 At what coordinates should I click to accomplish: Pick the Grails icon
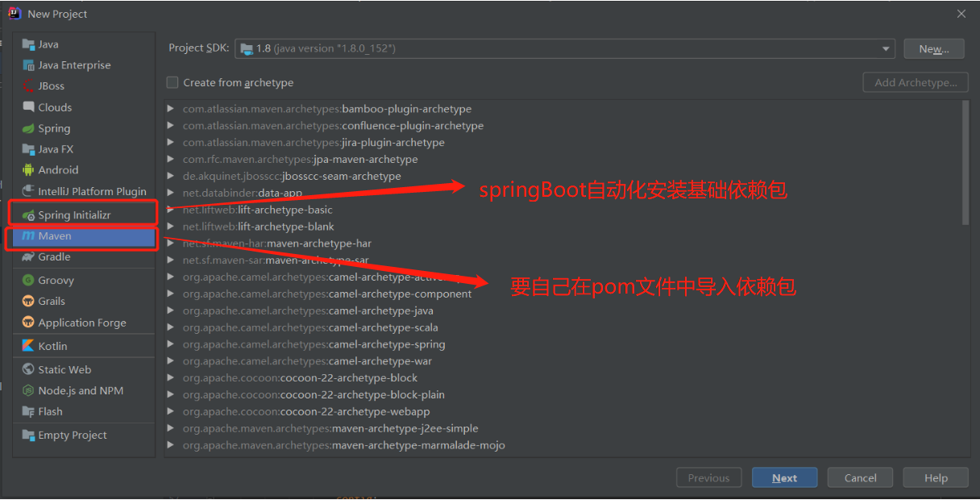point(29,302)
